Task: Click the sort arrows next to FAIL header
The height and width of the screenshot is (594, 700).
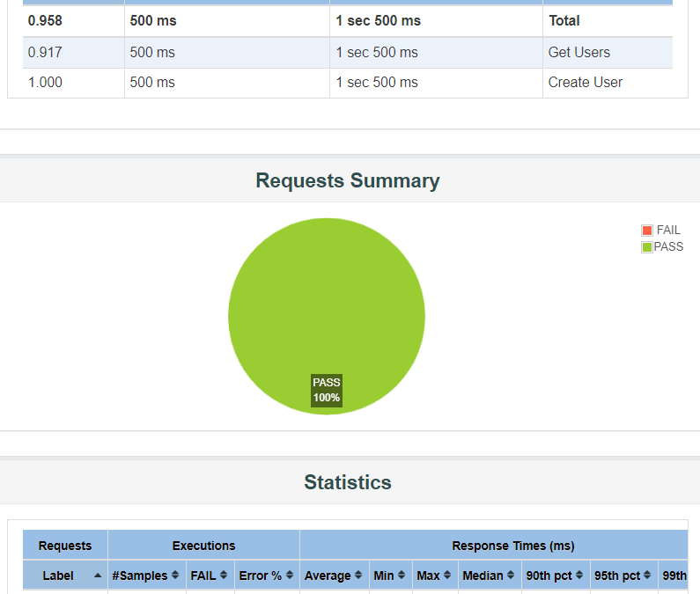Action: [223, 576]
